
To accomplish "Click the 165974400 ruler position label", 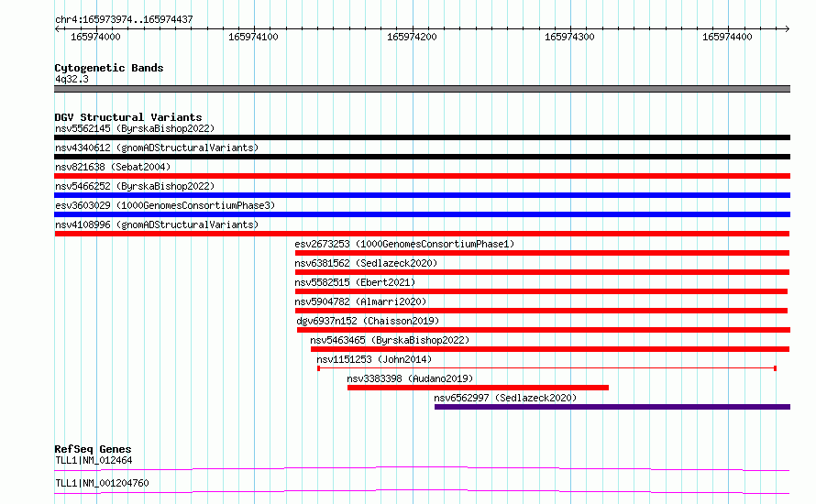I will click(727, 37).
